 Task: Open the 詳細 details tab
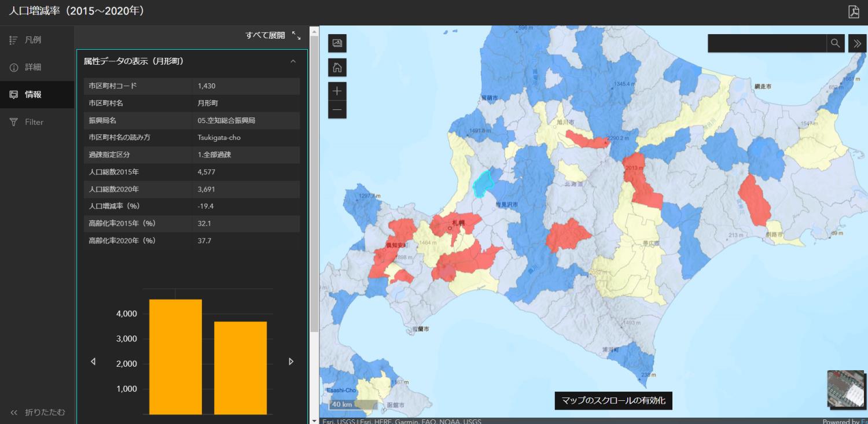33,67
